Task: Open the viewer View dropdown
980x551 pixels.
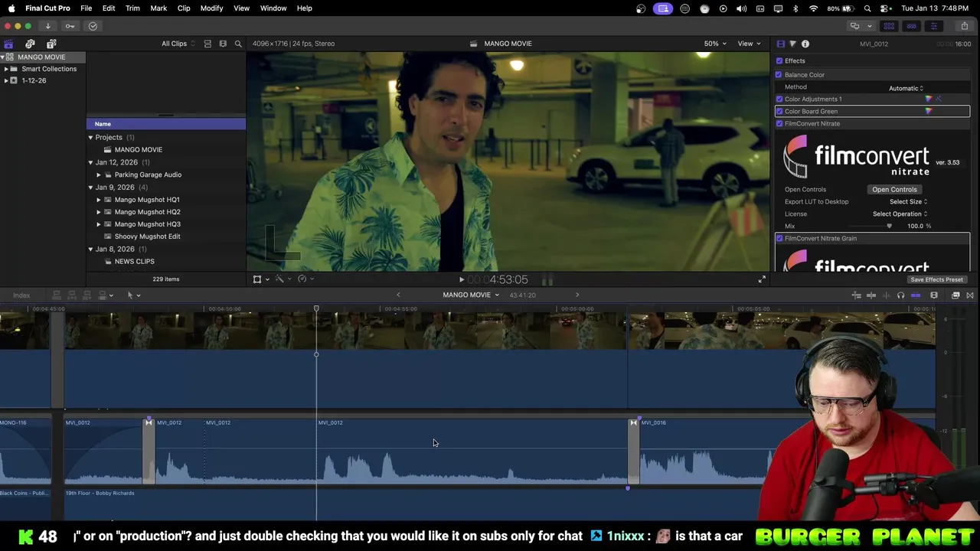Action: 748,44
